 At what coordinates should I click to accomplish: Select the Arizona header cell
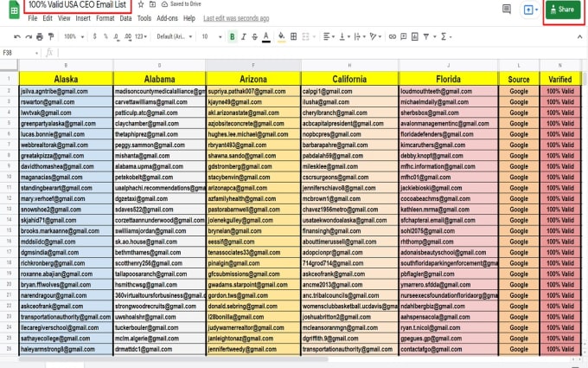[x=253, y=79]
